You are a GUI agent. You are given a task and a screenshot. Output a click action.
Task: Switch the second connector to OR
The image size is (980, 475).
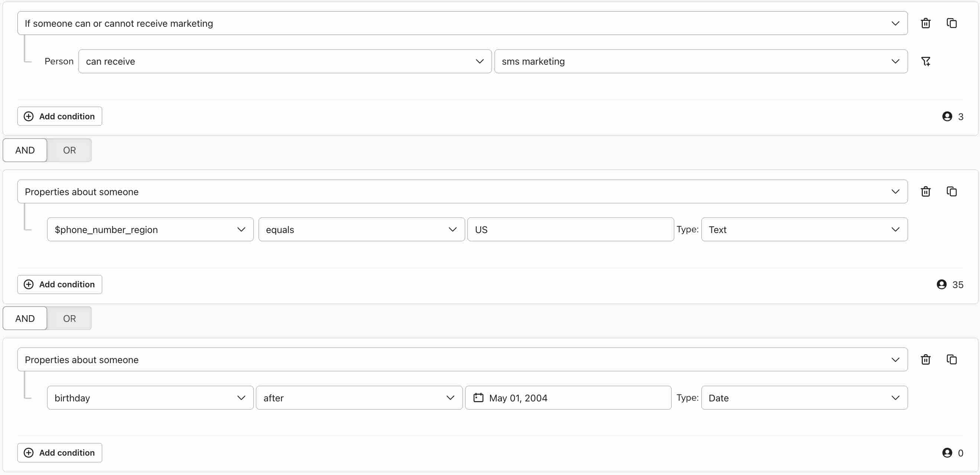(69, 318)
